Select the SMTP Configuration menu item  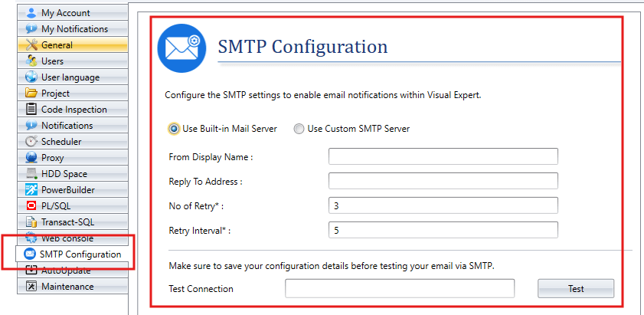tap(72, 254)
